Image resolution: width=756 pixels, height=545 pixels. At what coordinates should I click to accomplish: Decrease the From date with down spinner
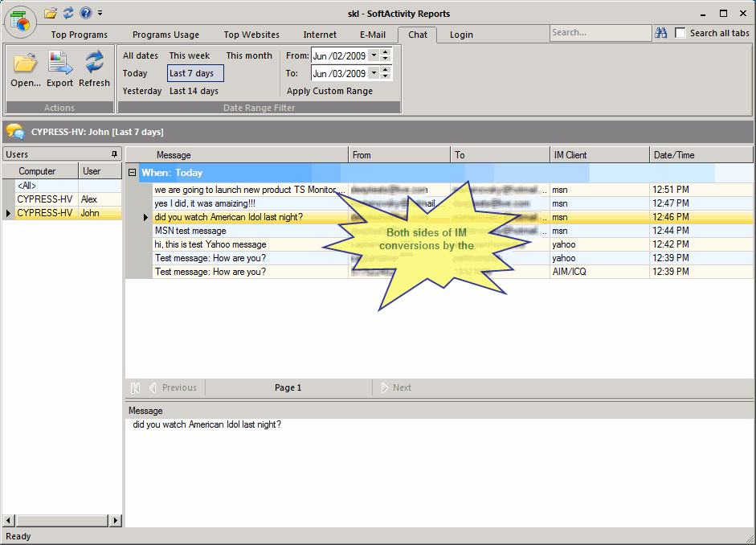386,59
